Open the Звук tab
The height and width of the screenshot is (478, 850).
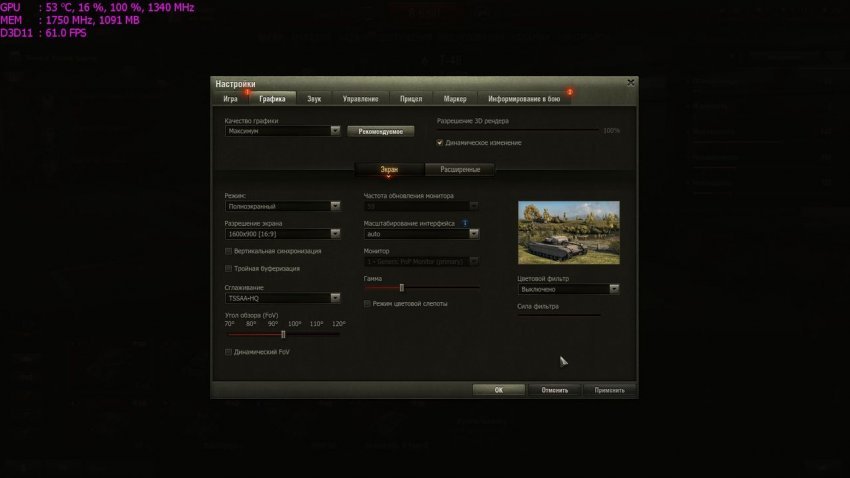coord(314,99)
